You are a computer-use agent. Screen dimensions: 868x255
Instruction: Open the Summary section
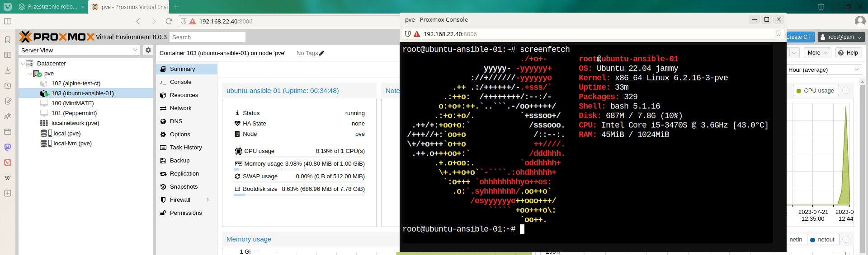tap(187, 69)
